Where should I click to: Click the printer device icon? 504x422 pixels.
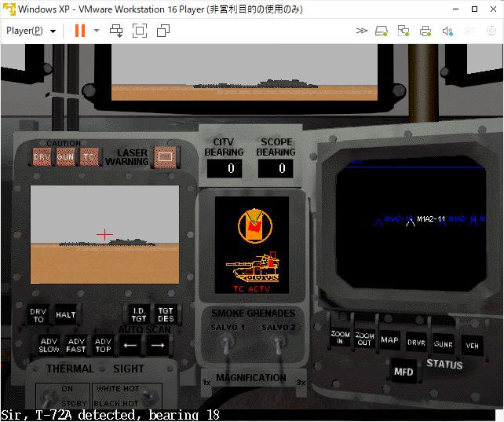click(425, 31)
